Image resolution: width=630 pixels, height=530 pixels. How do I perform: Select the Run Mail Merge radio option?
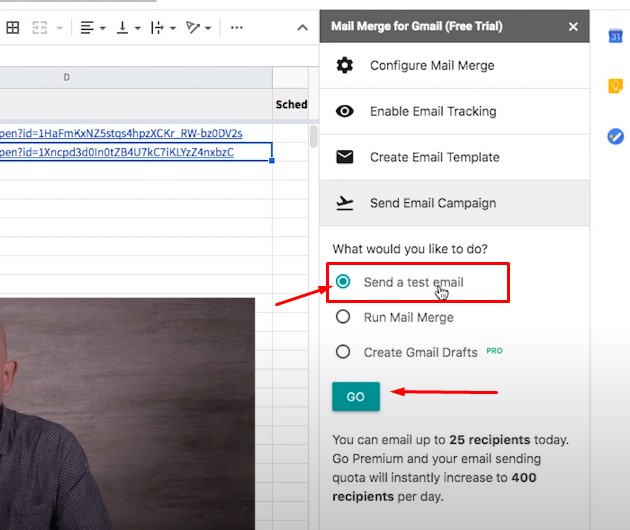coord(343,317)
